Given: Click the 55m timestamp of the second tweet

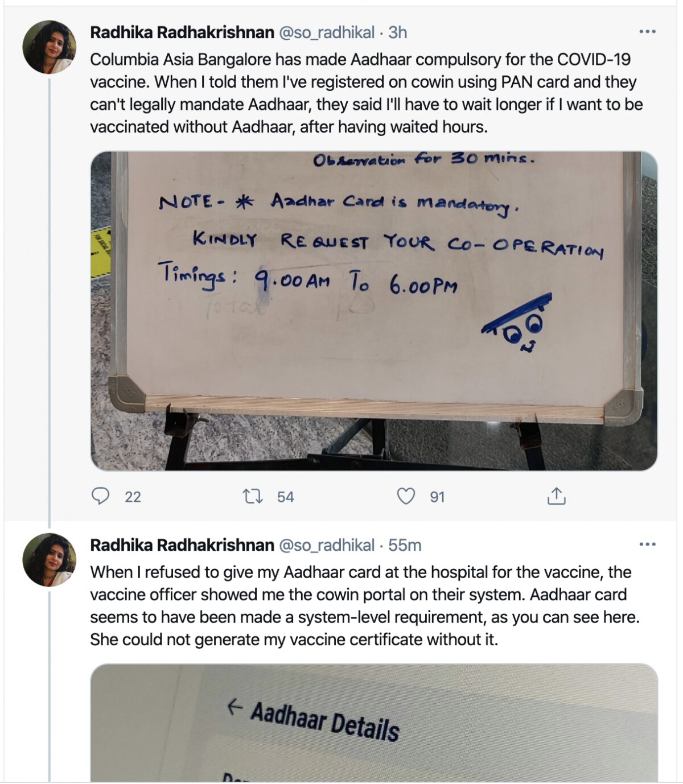Looking at the screenshot, I should pyautogui.click(x=405, y=545).
